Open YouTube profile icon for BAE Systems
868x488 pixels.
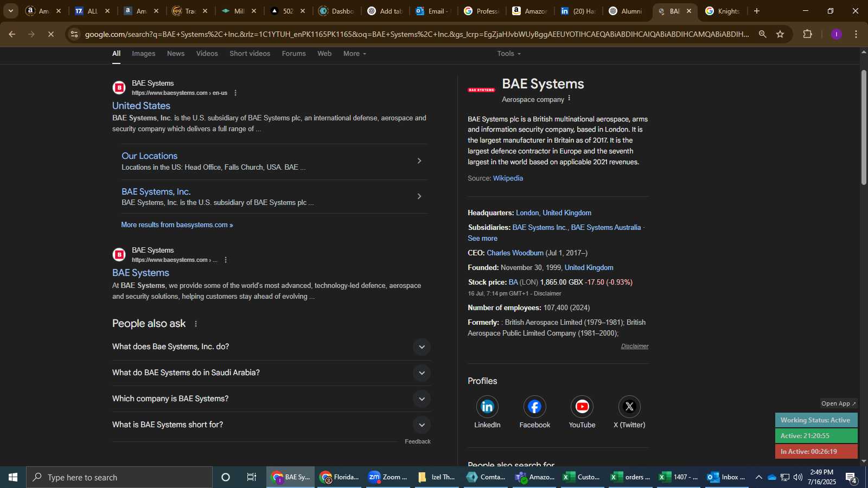[582, 407]
